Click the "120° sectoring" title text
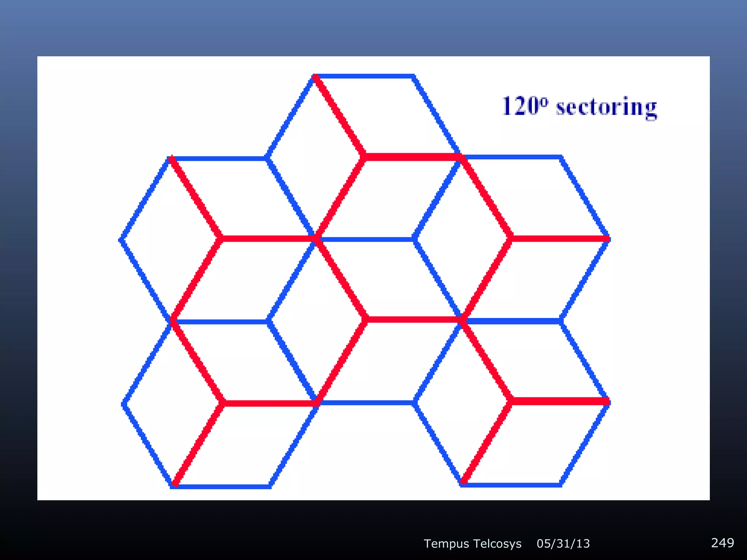The image size is (747, 560). pos(579,107)
